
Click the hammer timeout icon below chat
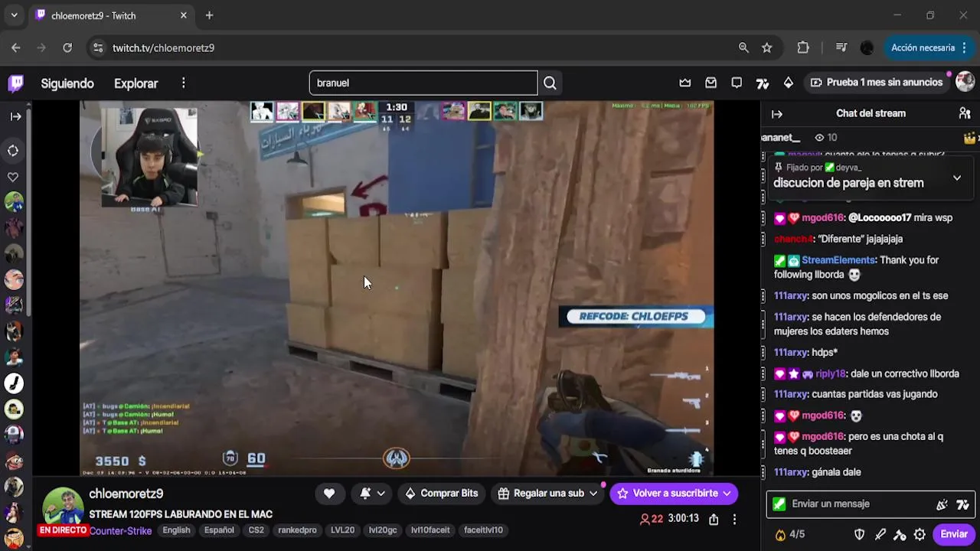[900, 535]
